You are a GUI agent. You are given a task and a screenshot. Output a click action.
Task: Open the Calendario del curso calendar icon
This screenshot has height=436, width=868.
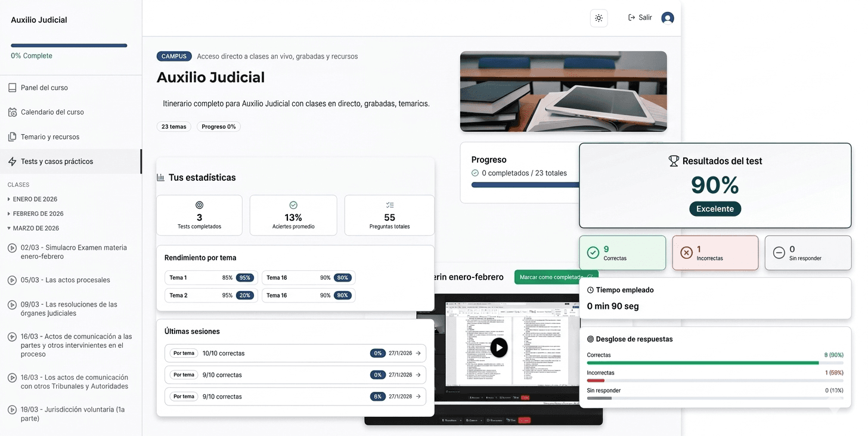pyautogui.click(x=13, y=112)
